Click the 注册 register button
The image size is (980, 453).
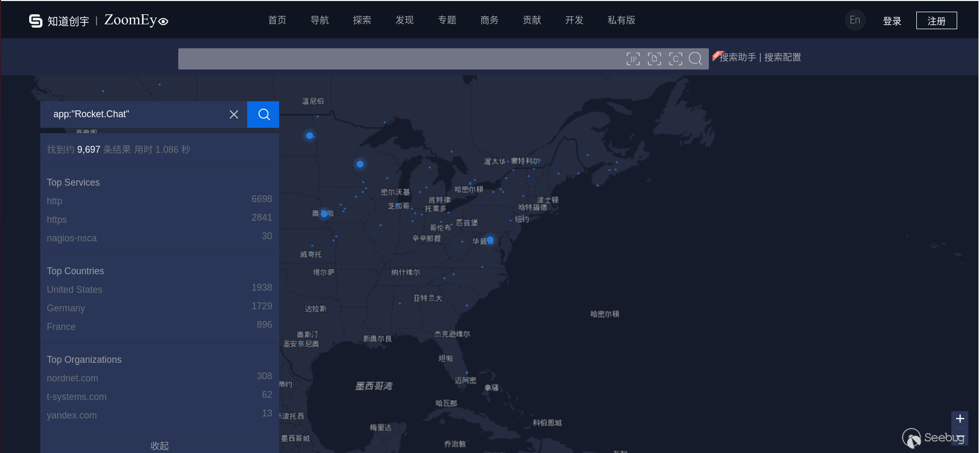tap(936, 21)
